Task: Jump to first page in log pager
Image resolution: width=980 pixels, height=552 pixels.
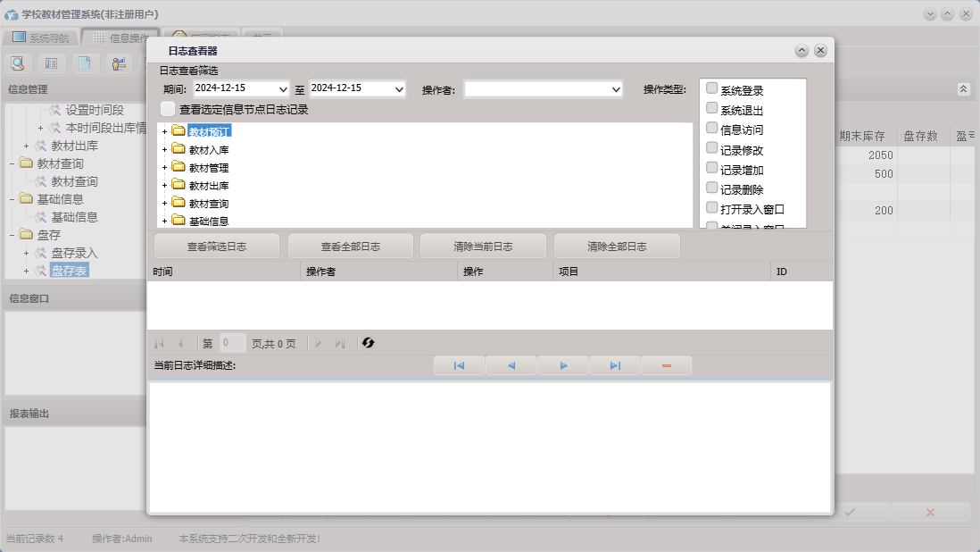Action: coord(160,343)
